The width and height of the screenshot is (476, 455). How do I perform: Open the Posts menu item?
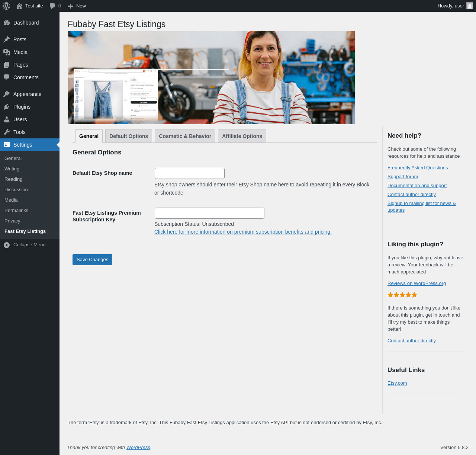[x=30, y=39]
